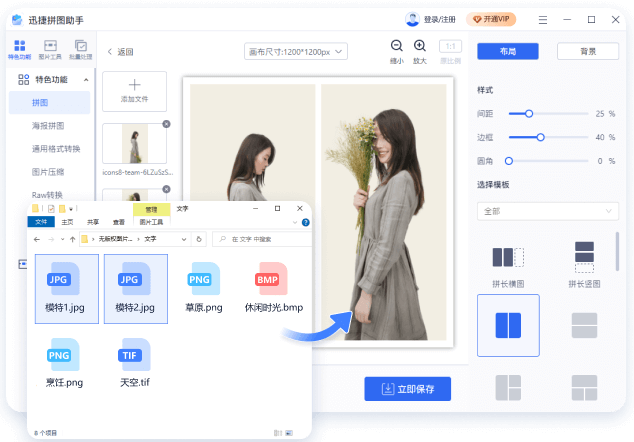Click the 返回 back button
The height and width of the screenshot is (442, 634).
tap(120, 52)
